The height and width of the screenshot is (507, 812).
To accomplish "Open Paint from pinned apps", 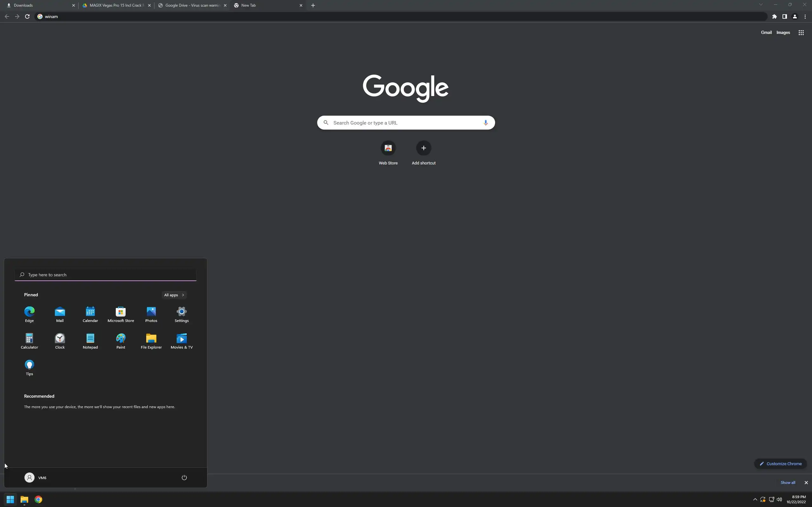I will [121, 340].
